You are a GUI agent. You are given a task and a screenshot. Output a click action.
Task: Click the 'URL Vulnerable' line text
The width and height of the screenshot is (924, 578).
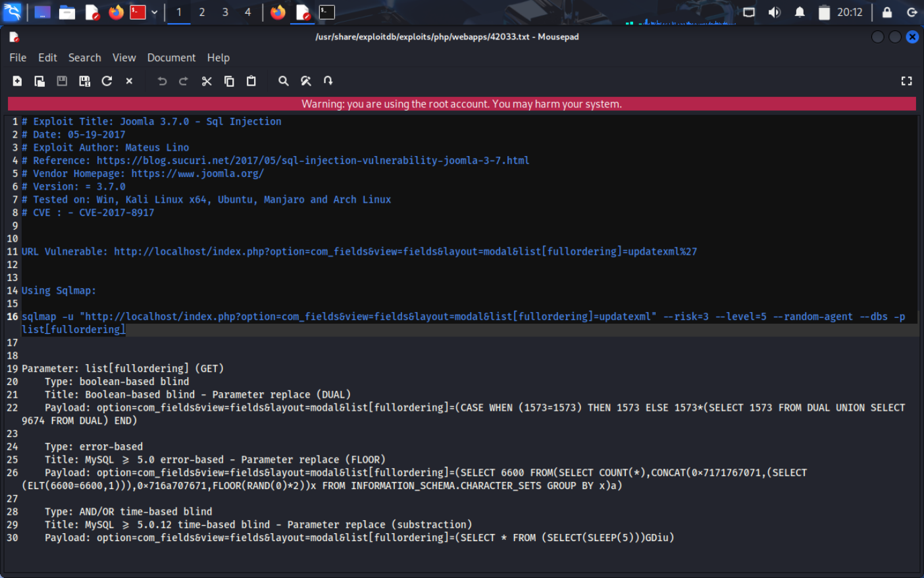point(359,251)
